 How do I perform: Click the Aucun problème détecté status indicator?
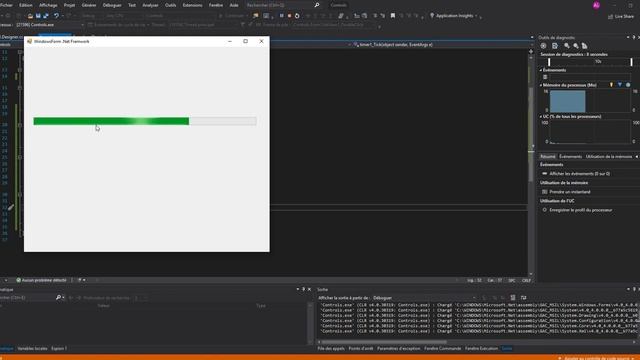point(41,280)
